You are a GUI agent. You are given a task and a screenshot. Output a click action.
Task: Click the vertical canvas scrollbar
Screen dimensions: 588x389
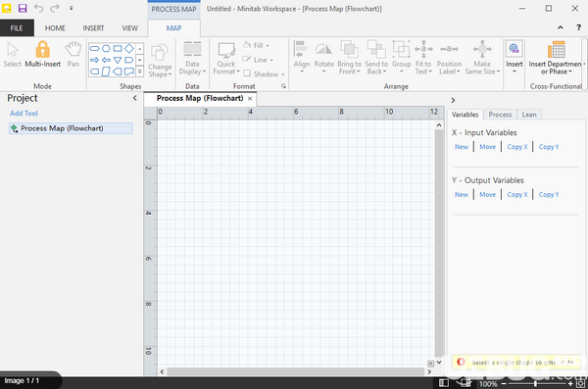coord(439,243)
